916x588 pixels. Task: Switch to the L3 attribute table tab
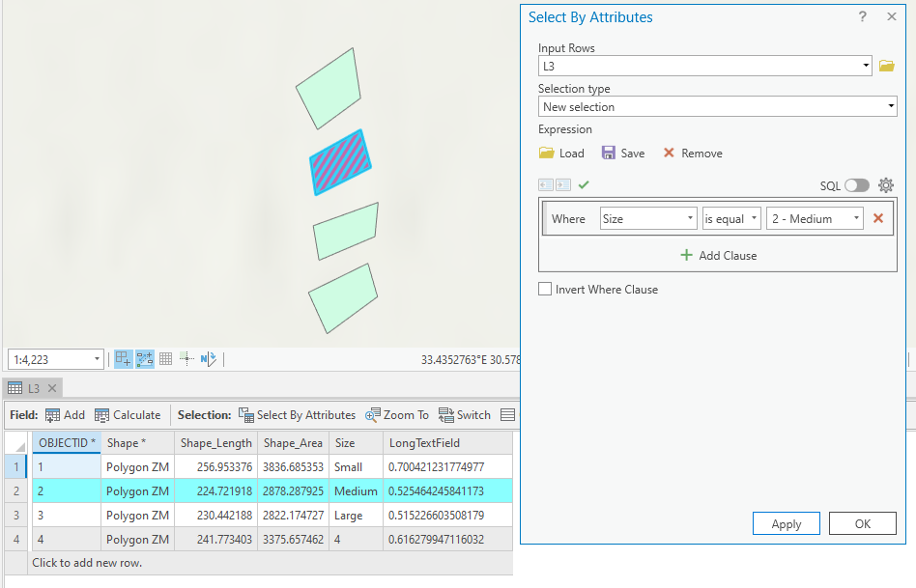(x=32, y=387)
